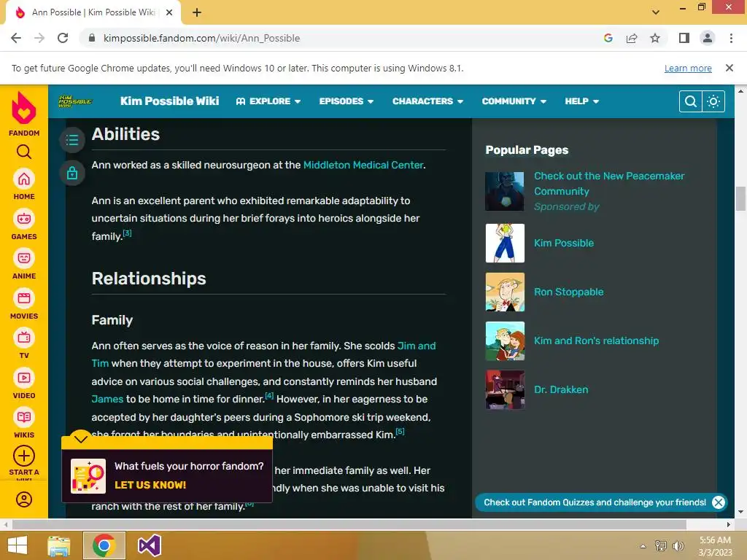747x560 pixels.
Task: Expand the Characters dropdown menu
Action: pos(427,101)
